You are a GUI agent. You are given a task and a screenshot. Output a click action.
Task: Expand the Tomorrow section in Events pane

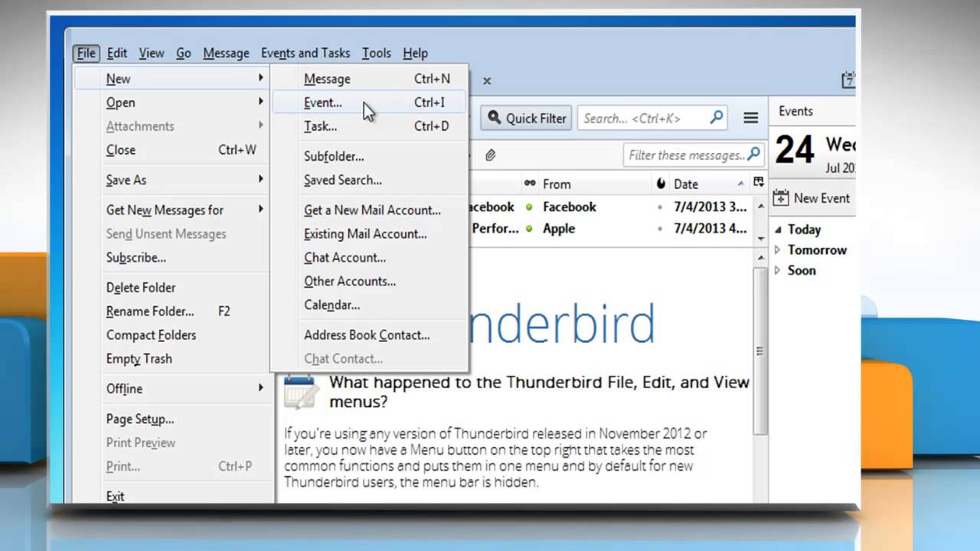(x=778, y=250)
